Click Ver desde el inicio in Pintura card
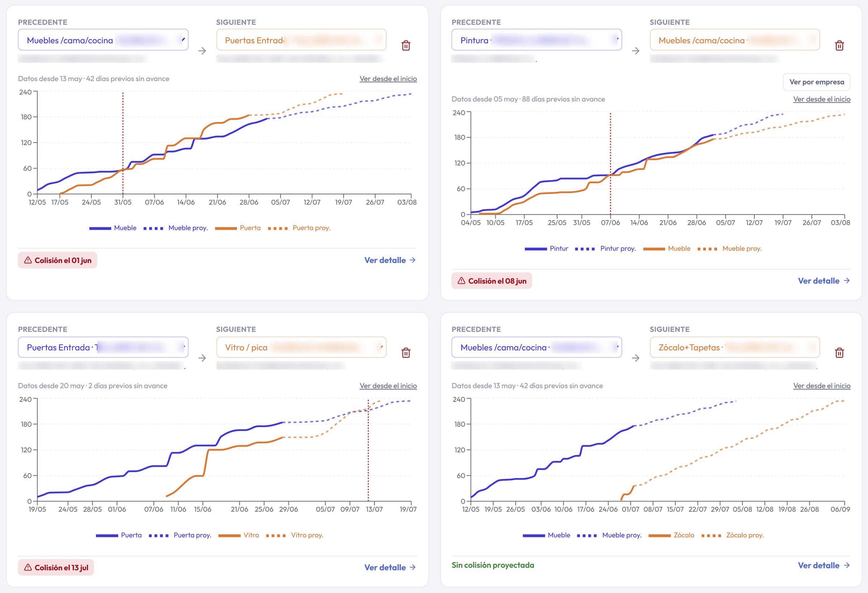The width and height of the screenshot is (868, 593). coord(822,99)
